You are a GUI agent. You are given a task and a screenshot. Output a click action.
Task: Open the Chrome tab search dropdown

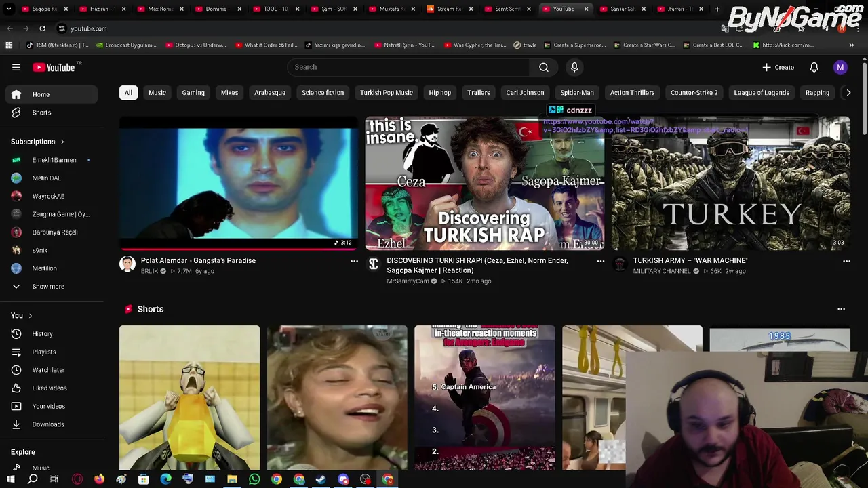[9, 9]
